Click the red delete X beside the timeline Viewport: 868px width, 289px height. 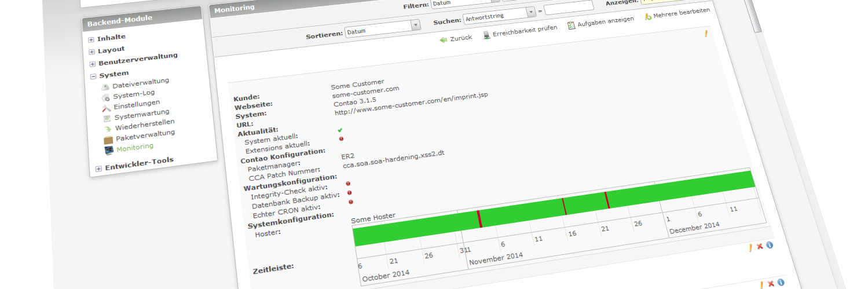click(x=760, y=247)
